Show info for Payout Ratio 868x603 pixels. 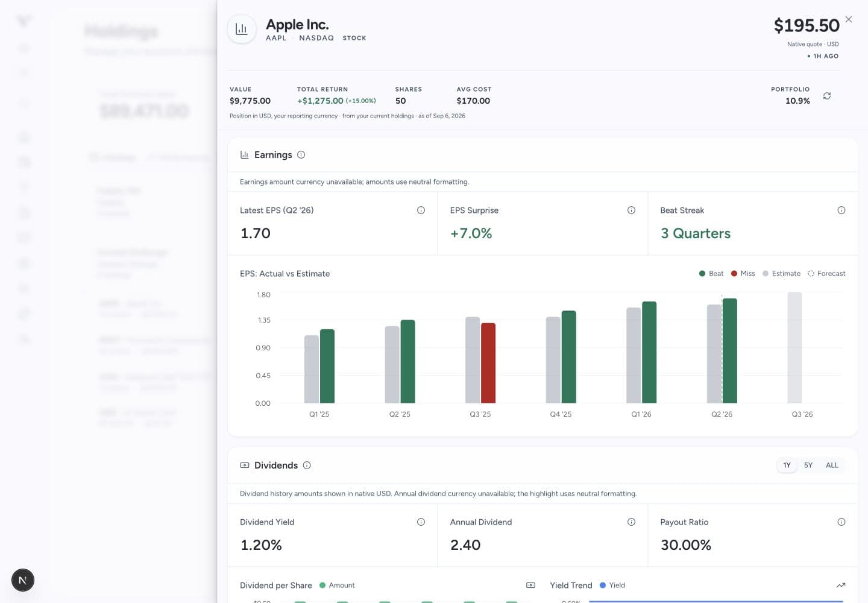(x=841, y=522)
